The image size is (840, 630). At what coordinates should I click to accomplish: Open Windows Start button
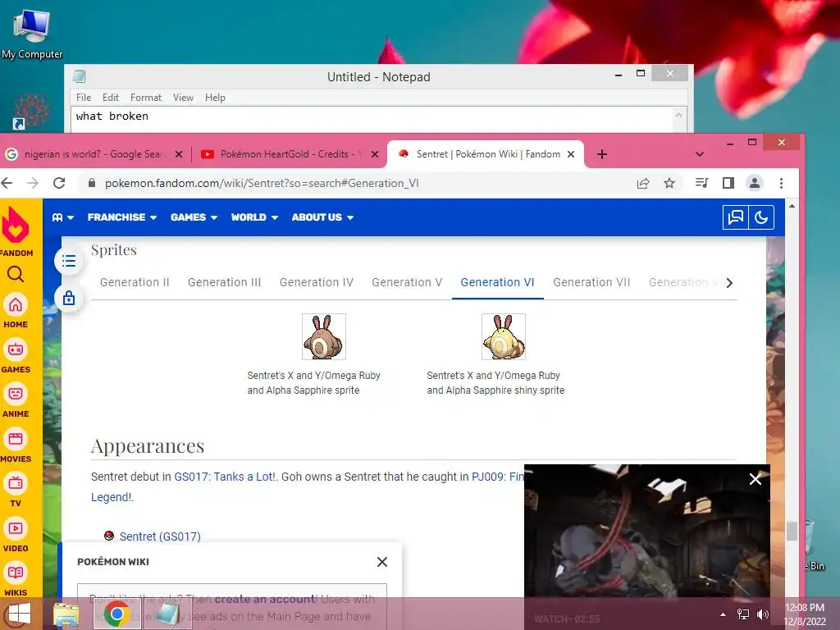(19, 614)
